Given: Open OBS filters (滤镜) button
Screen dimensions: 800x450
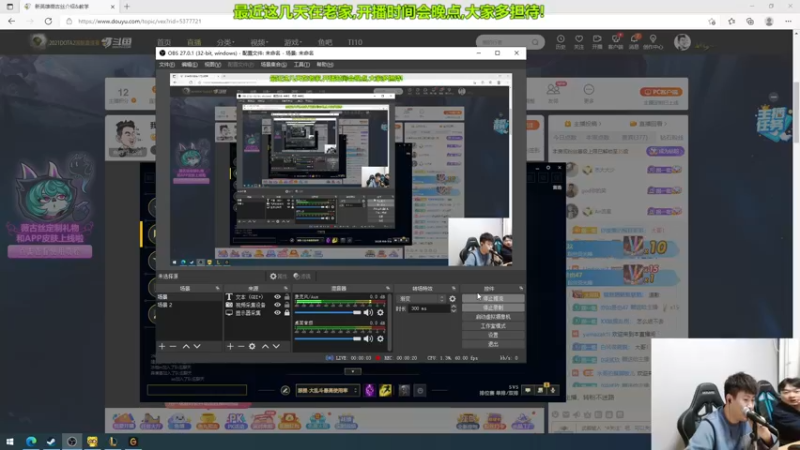Looking at the screenshot, I should 302,276.
